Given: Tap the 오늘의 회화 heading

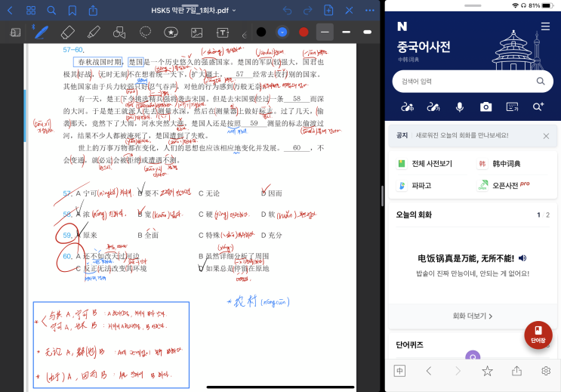Looking at the screenshot, I should (414, 215).
